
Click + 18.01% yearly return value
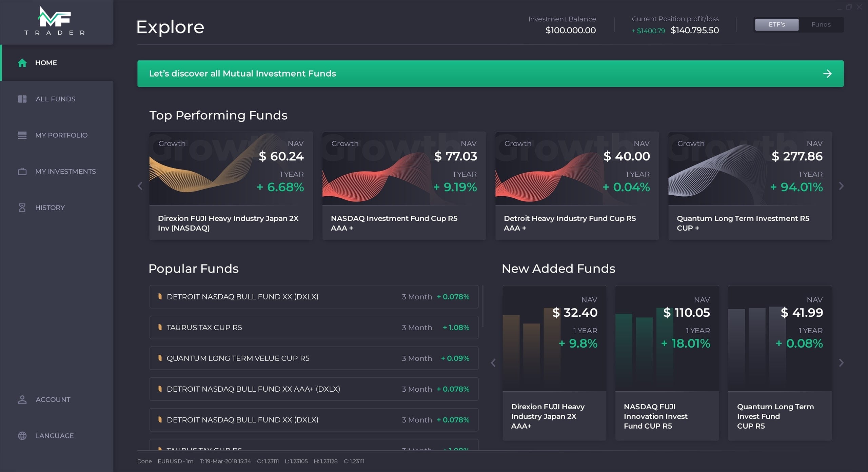pos(686,343)
